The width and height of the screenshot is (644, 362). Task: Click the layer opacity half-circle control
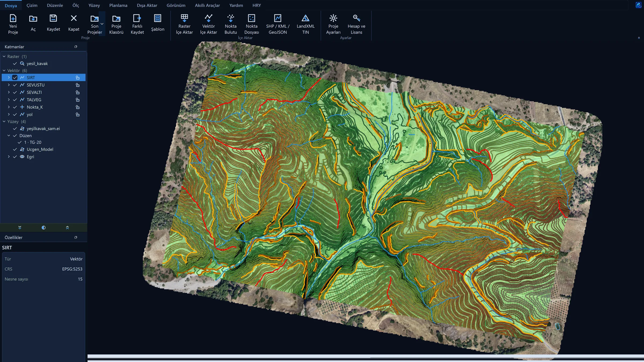pyautogui.click(x=43, y=228)
